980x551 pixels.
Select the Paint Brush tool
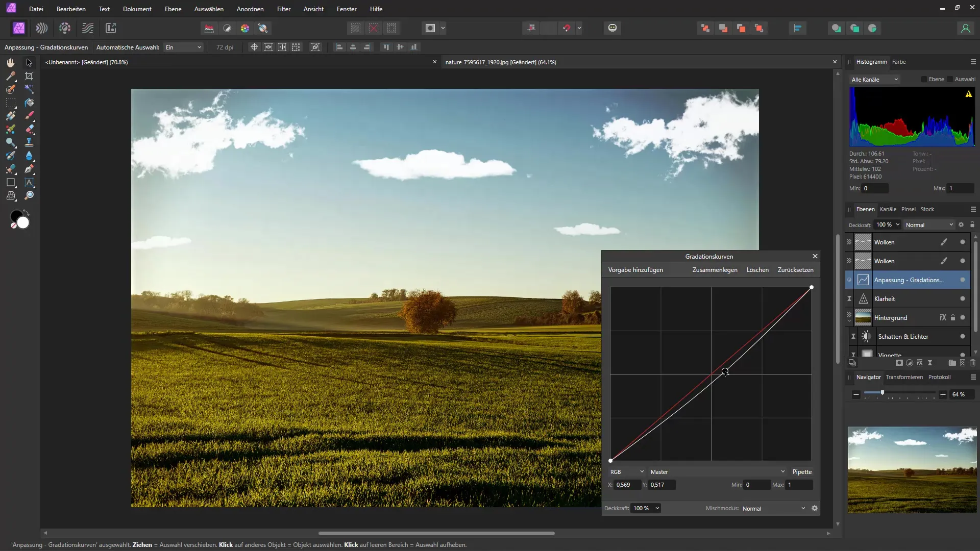29,116
